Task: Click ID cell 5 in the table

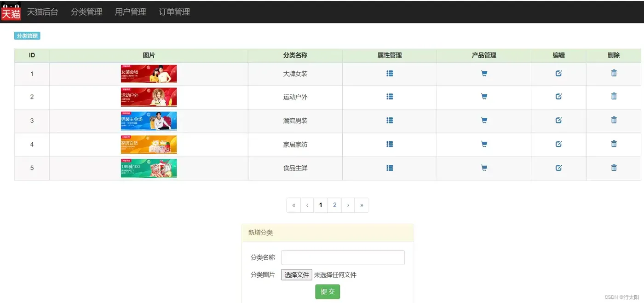Action: [x=32, y=168]
